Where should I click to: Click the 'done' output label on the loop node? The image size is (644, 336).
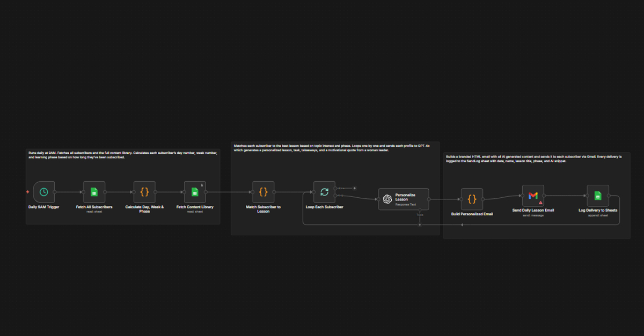pyautogui.click(x=341, y=188)
